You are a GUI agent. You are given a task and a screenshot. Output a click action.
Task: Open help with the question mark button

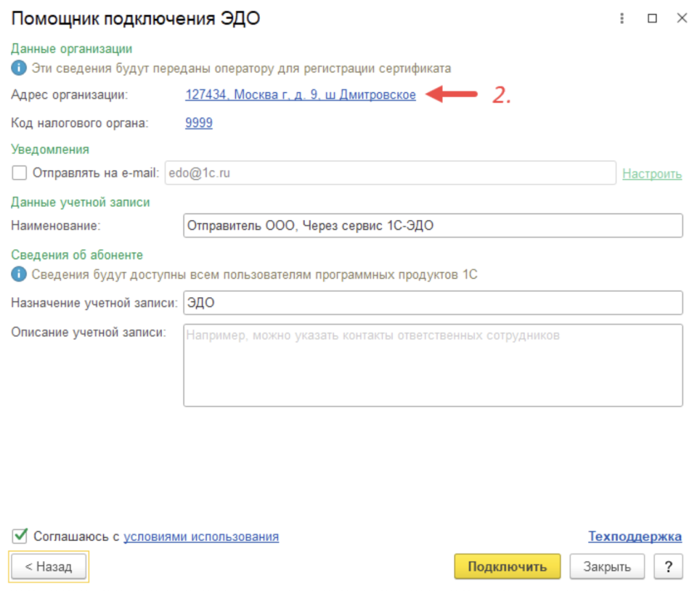pos(668,566)
